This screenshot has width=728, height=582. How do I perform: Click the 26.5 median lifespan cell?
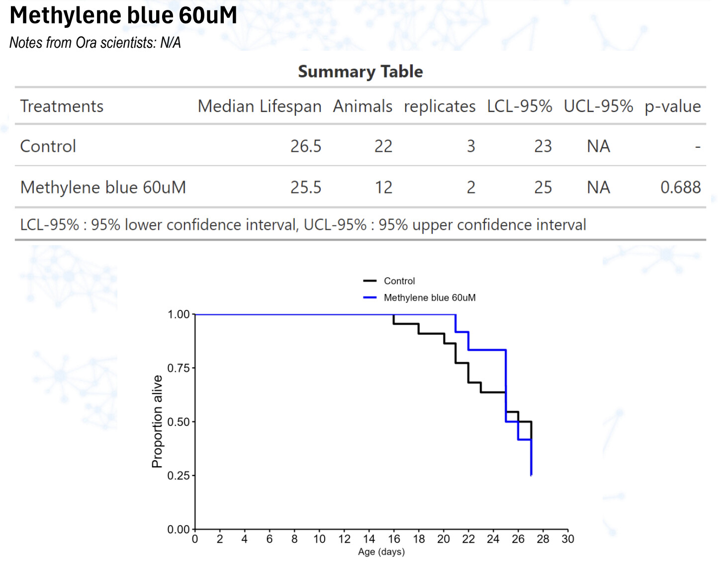point(305,146)
